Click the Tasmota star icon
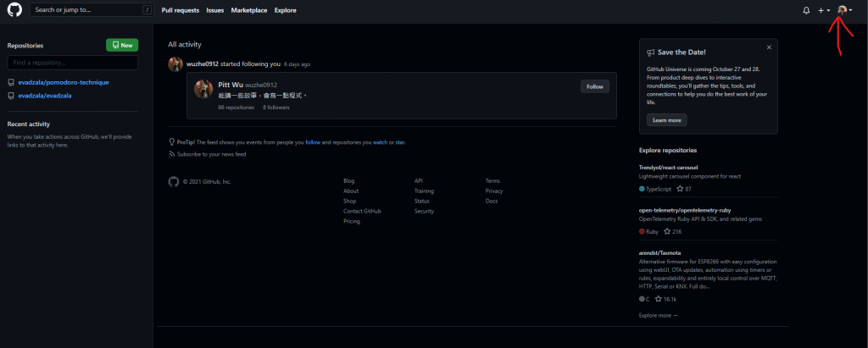This screenshot has height=348, width=868. pyautogui.click(x=658, y=299)
